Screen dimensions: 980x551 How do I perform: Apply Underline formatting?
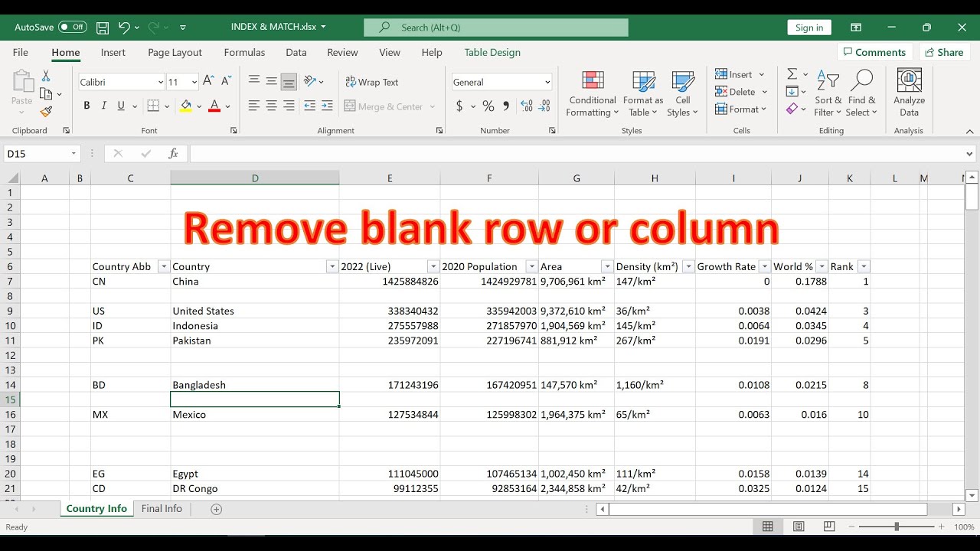coord(122,106)
